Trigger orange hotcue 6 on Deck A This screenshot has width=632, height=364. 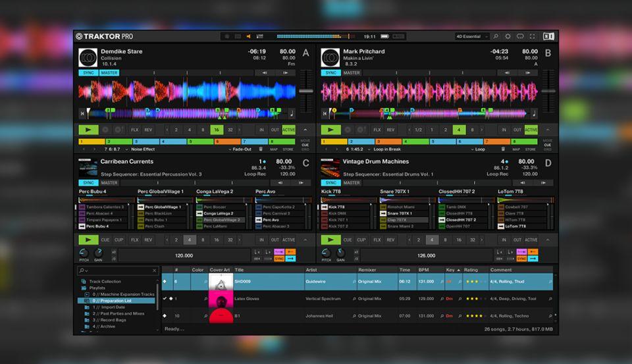(x=228, y=142)
